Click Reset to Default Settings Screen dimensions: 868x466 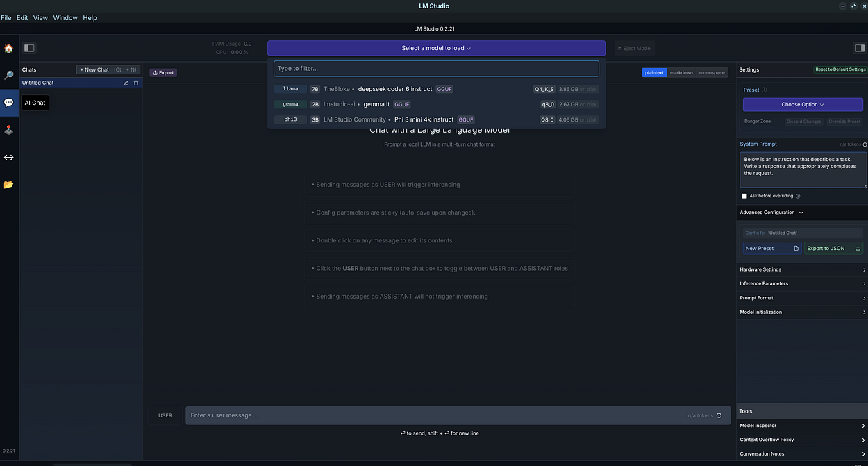click(x=840, y=69)
